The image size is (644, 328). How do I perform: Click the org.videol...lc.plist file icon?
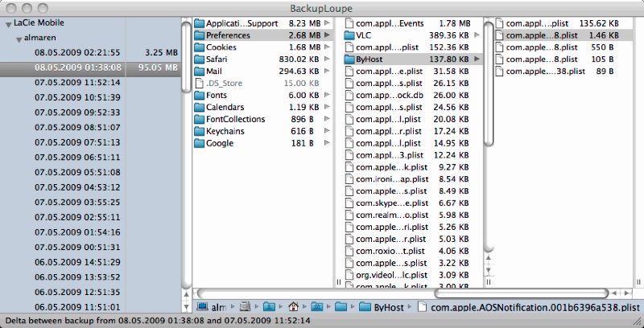349,275
